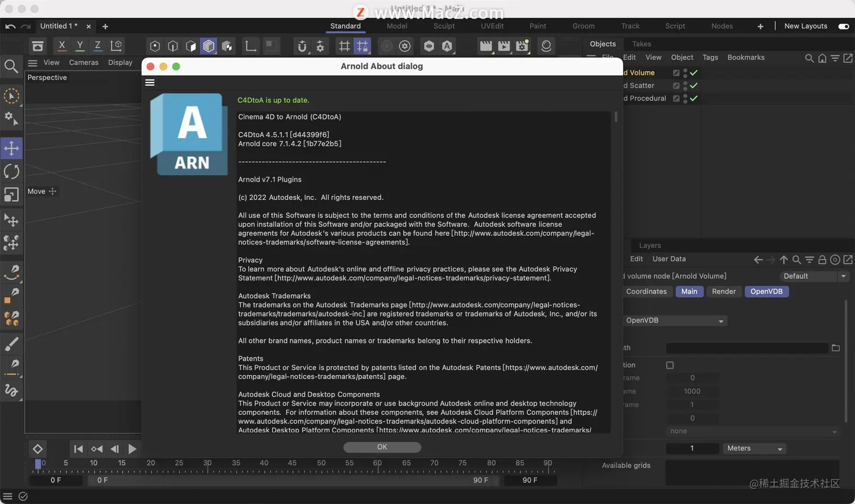The height and width of the screenshot is (504, 855).
Task: Toggle Arnold Volume layer checkbox
Action: pos(676,72)
